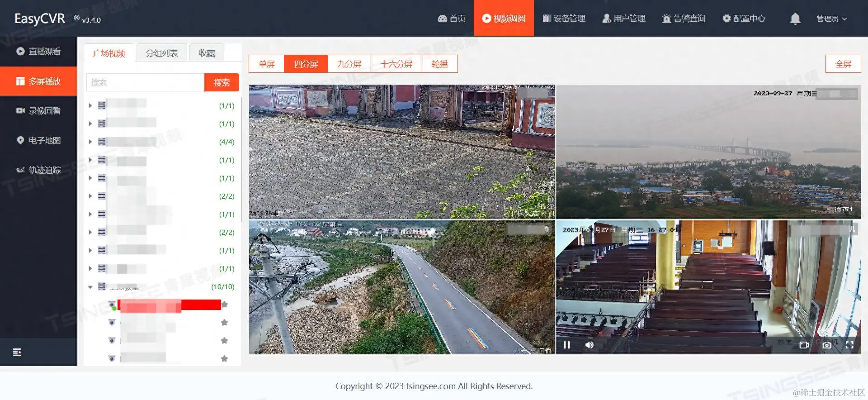Screen dimensions: 868x400
Task: Open the notification bell
Action: point(795,19)
